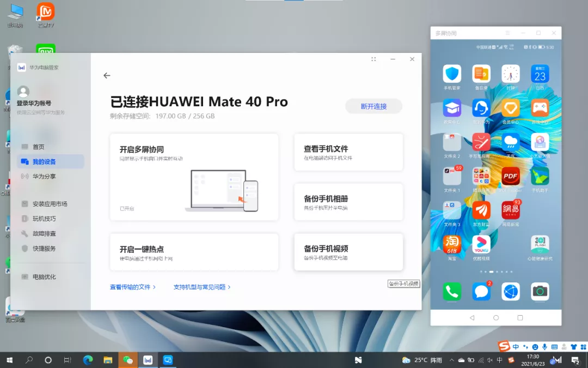Click 支持机型与常见问题 link
The height and width of the screenshot is (368, 588).
[x=202, y=287]
